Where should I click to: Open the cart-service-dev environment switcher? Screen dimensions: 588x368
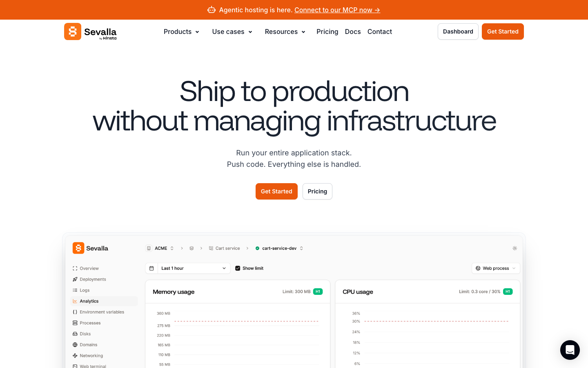tap(279, 248)
